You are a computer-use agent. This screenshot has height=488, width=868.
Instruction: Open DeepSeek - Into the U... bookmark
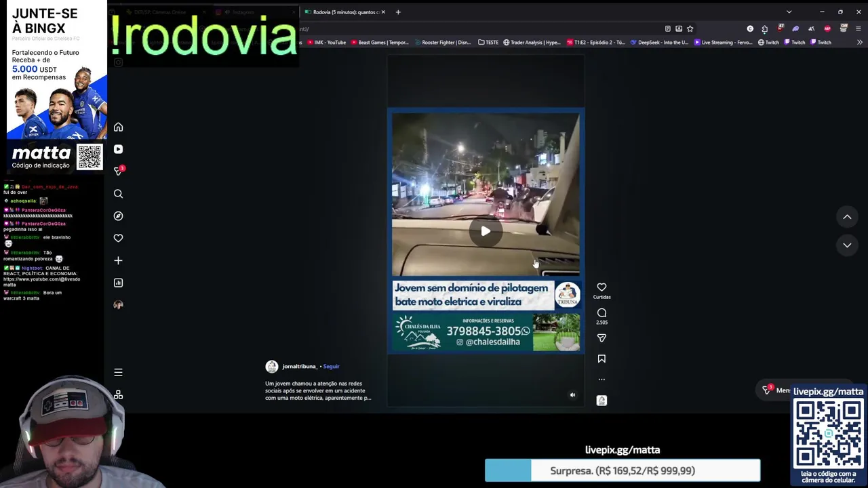point(659,42)
